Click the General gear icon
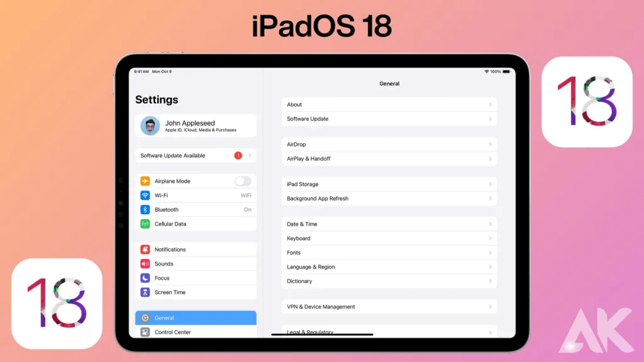This screenshot has height=362, width=644. [x=145, y=317]
